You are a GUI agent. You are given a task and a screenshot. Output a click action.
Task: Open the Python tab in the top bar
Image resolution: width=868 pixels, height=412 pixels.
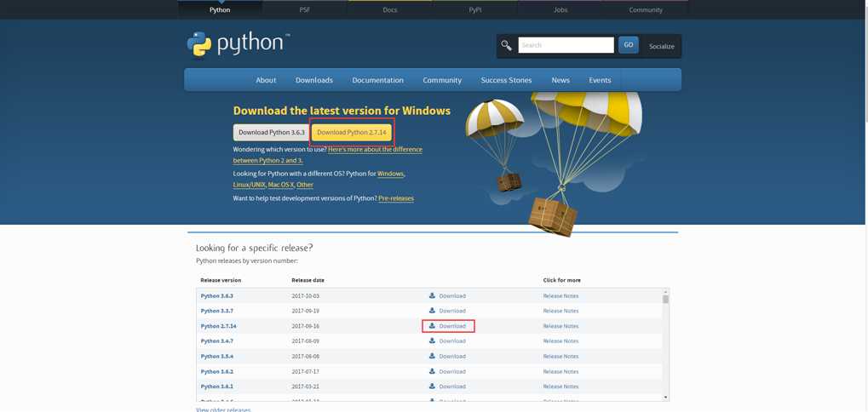pyautogui.click(x=220, y=9)
